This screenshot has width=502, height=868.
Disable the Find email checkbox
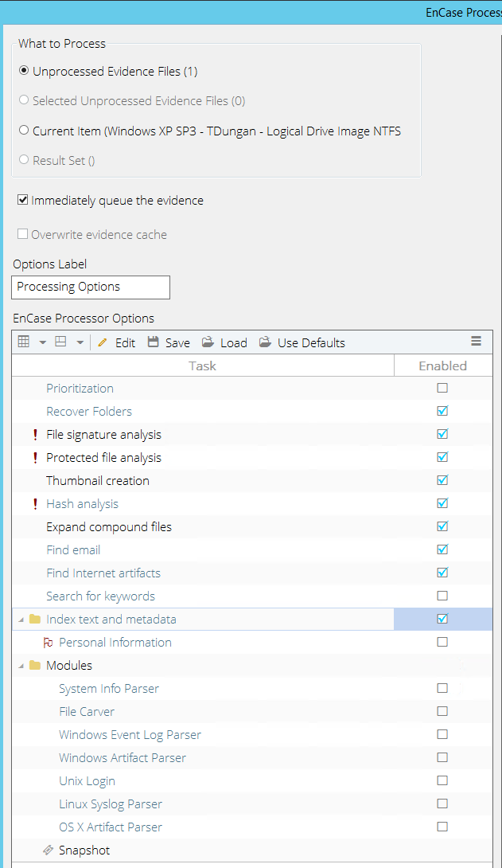442,549
